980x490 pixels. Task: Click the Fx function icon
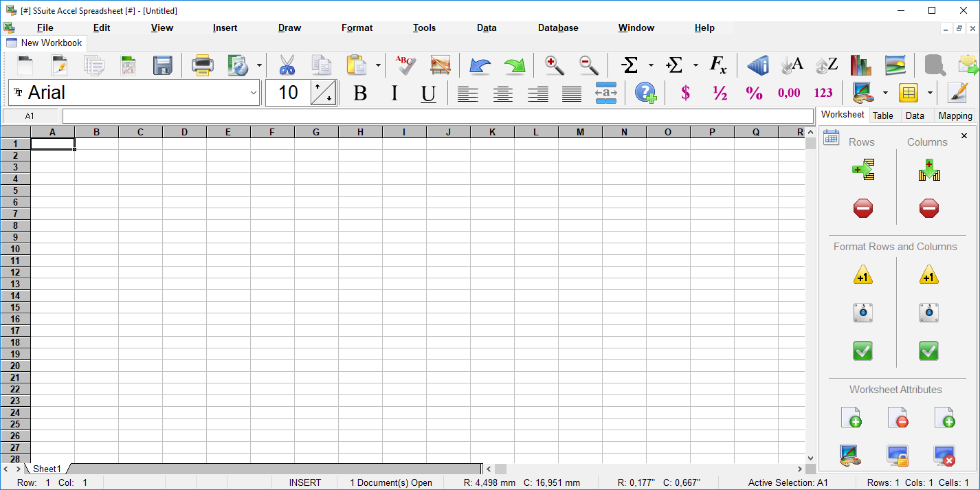pos(718,65)
